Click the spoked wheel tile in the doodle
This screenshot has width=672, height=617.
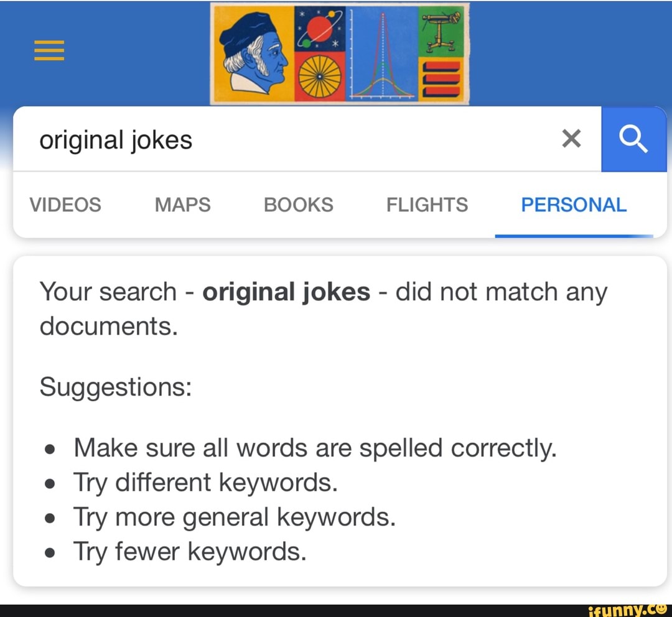click(320, 77)
